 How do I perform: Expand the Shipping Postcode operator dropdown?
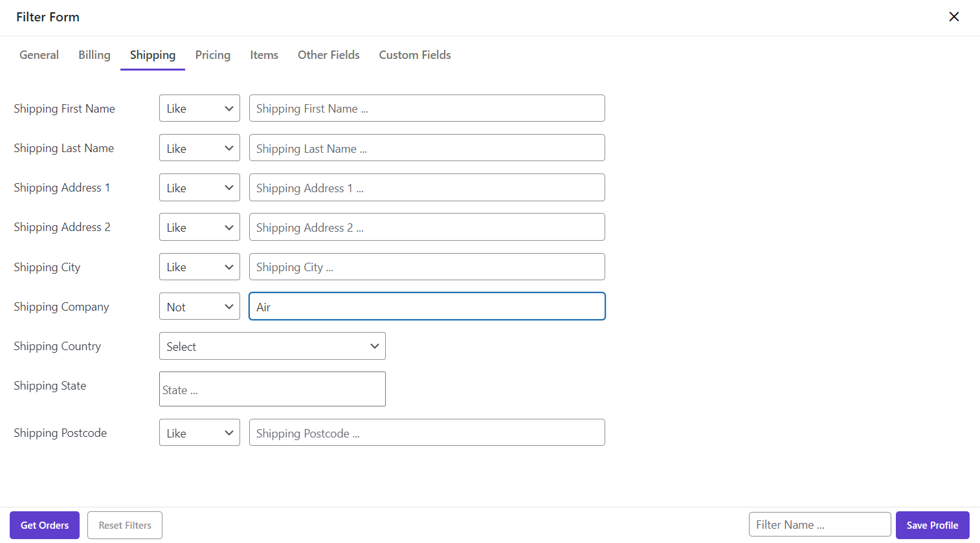pyautogui.click(x=199, y=433)
